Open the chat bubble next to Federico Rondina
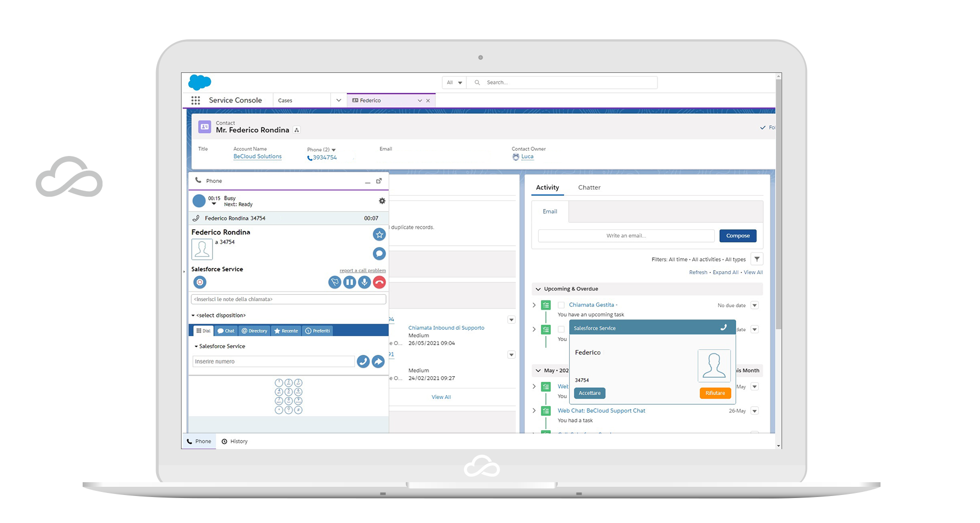The image size is (980, 523). click(379, 253)
